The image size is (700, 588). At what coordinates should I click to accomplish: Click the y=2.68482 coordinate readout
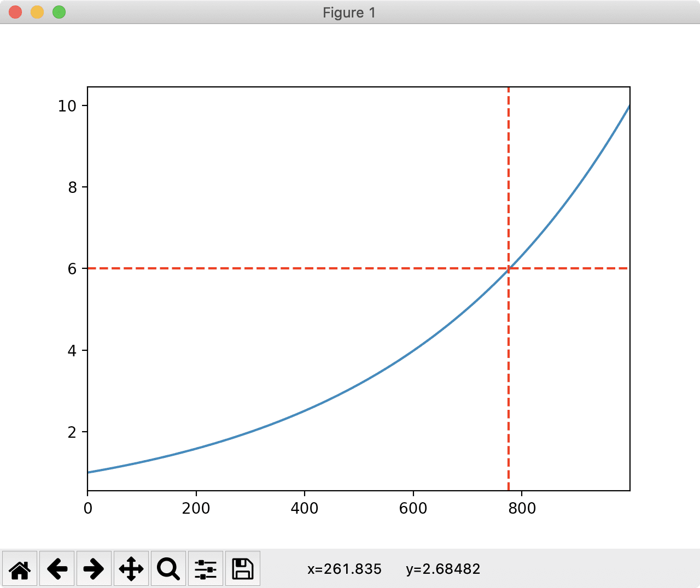pos(443,569)
